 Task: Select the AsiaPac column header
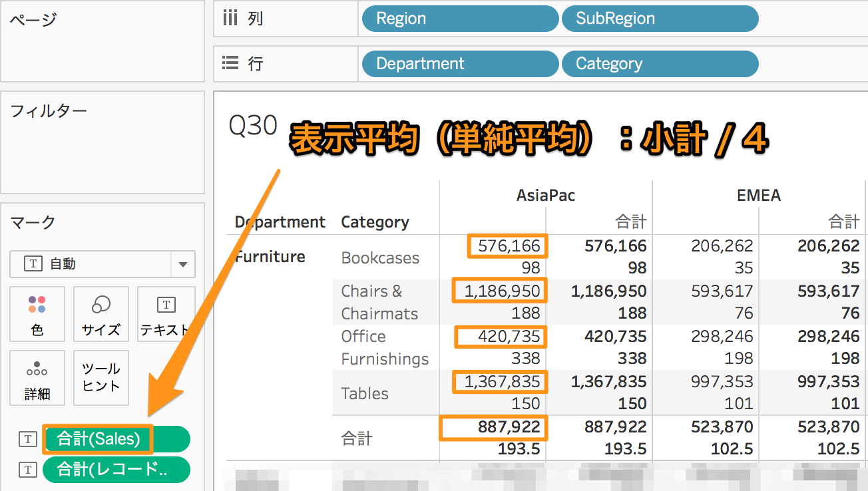546,195
